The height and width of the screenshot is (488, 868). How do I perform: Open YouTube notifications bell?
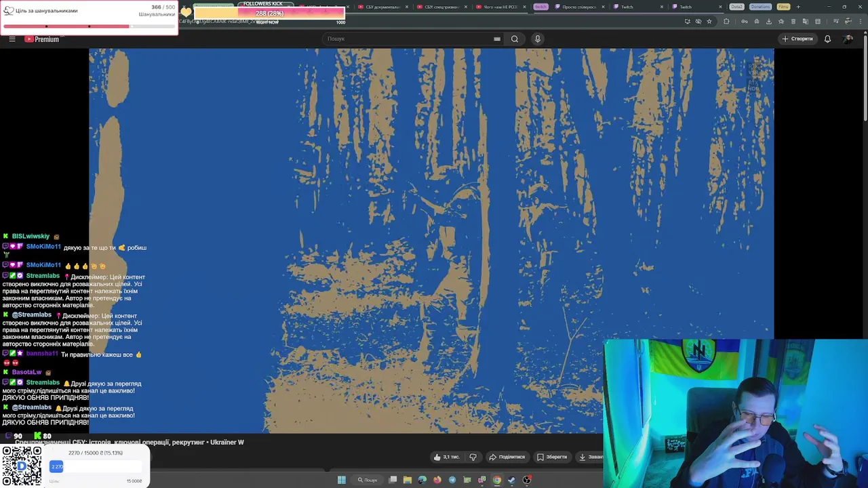827,39
